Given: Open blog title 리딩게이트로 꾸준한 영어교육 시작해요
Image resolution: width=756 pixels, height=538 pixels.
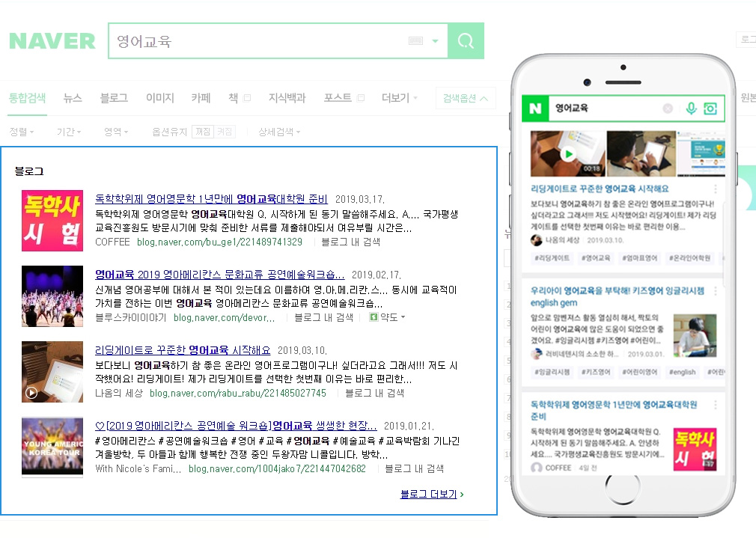Looking at the screenshot, I should click(x=183, y=350).
